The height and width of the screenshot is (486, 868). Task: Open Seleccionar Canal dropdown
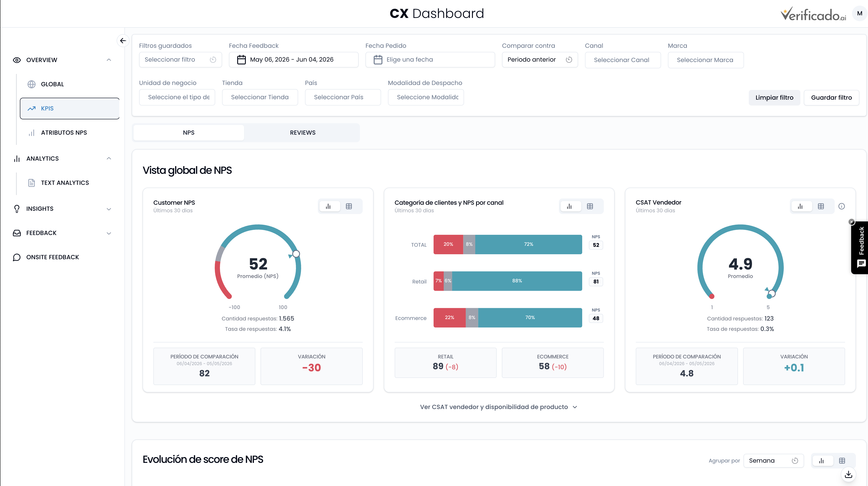coord(623,60)
